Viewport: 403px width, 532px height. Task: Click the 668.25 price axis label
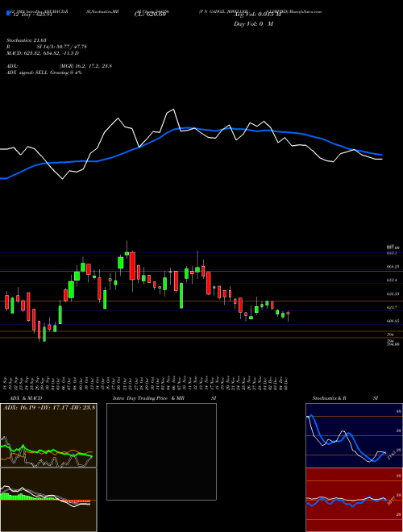point(393,267)
